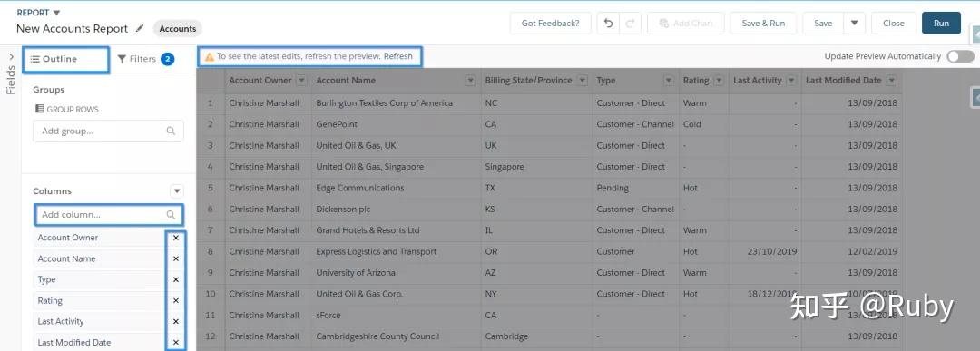Close the report builder
Image resolution: width=980 pixels, height=351 pixels.
click(893, 23)
